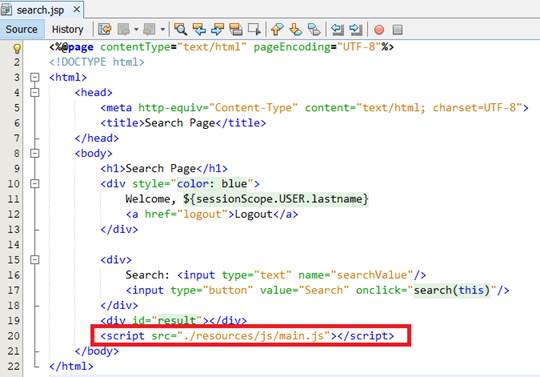
Task: Click the script src main.js line
Action: (x=247, y=336)
